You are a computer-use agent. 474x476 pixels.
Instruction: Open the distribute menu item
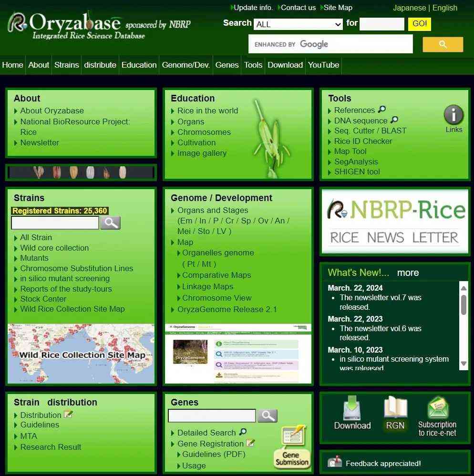pos(100,65)
